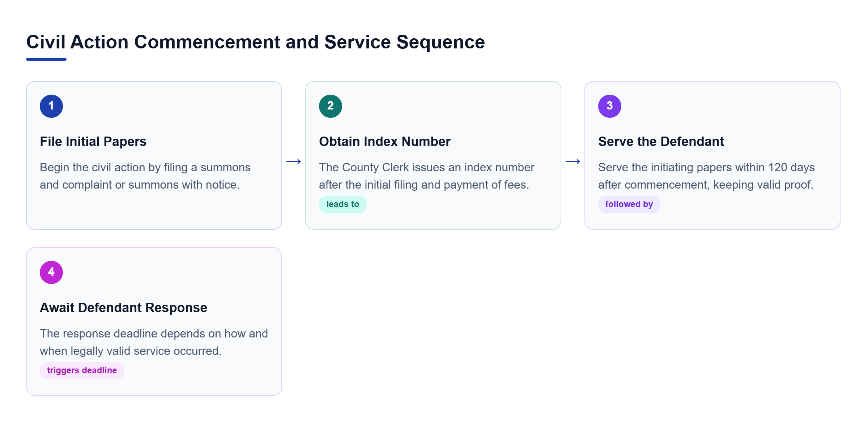Screen dimensions: 868x422
Task: Click the 'Await Defendant Response' heading
Action: click(123, 308)
